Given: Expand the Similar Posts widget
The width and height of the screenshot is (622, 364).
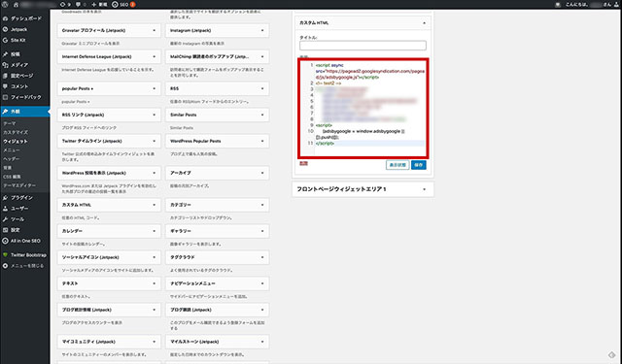Looking at the screenshot, I should (x=262, y=115).
